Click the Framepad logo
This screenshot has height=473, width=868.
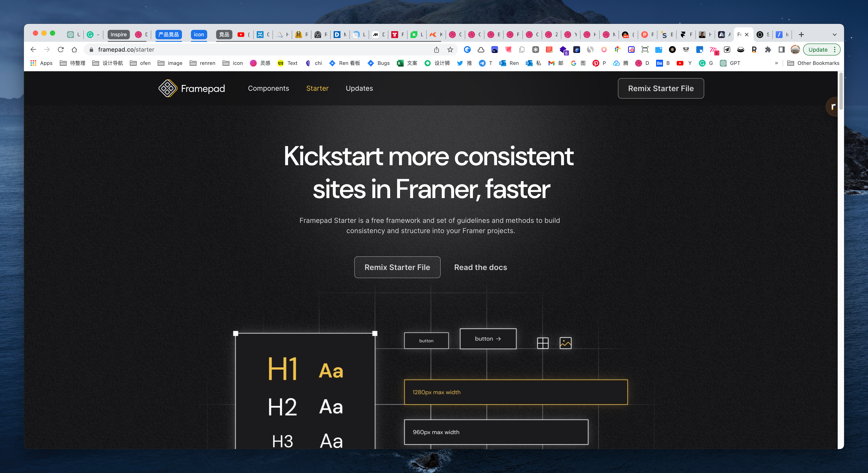(192, 88)
